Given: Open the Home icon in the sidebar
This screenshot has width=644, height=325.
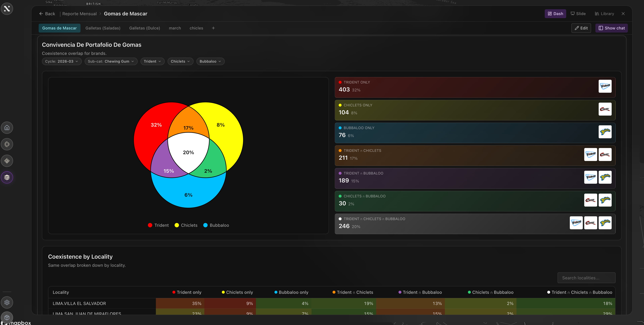Looking at the screenshot, I should point(7,128).
